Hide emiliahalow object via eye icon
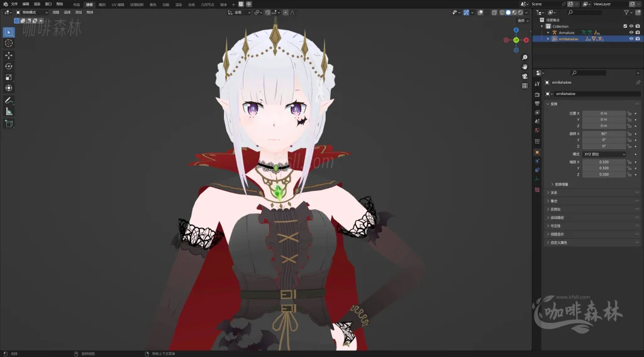 pos(631,38)
